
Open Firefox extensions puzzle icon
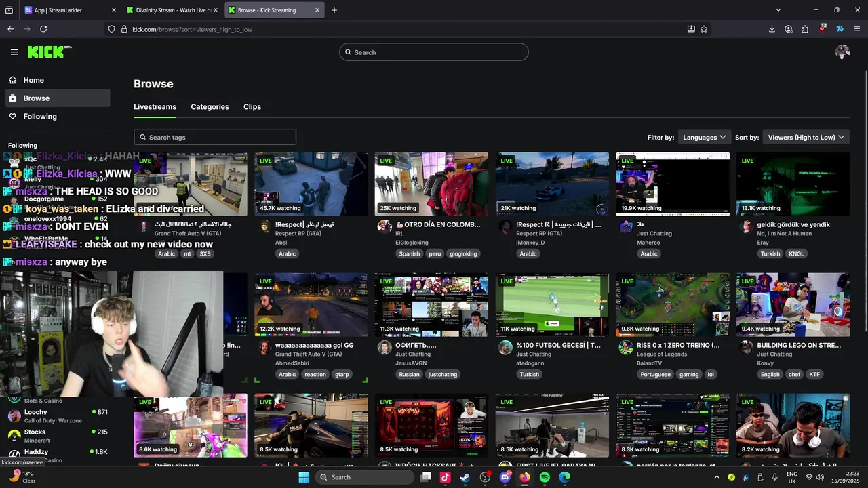[805, 29]
